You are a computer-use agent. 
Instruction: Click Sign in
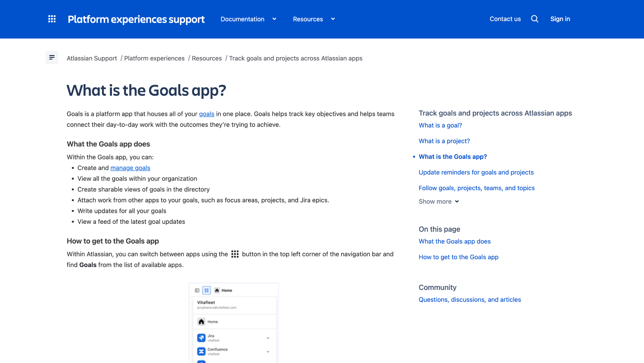[x=560, y=19]
